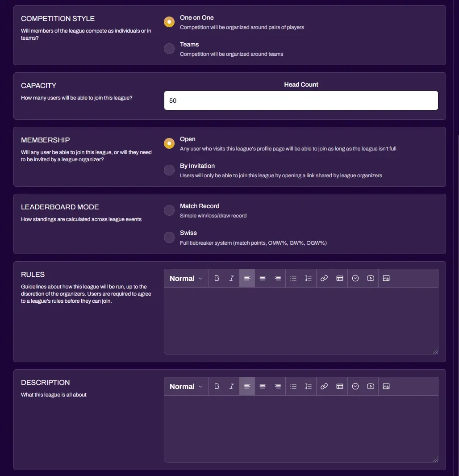Insert bulleted list in Description editor
Viewport: 459px width, 476px height.
point(293,386)
